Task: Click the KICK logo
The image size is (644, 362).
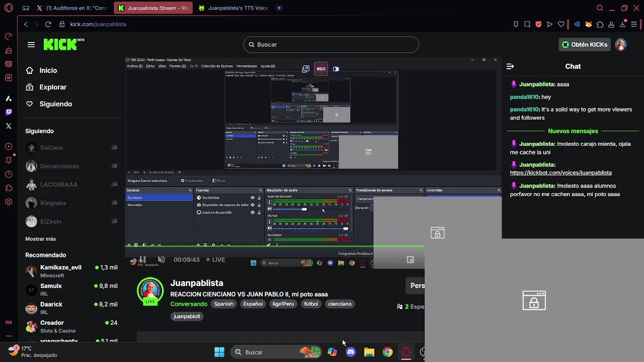Action: pyautogui.click(x=63, y=44)
